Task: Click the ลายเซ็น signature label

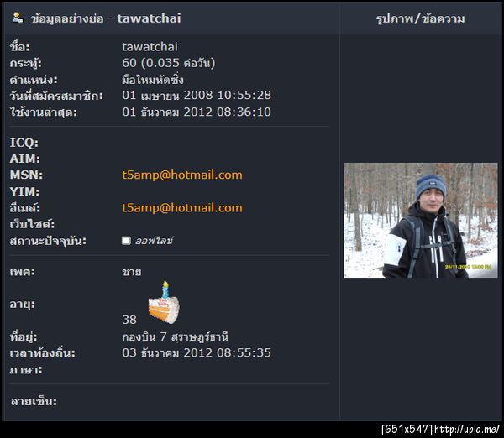Action: pyautogui.click(x=34, y=401)
